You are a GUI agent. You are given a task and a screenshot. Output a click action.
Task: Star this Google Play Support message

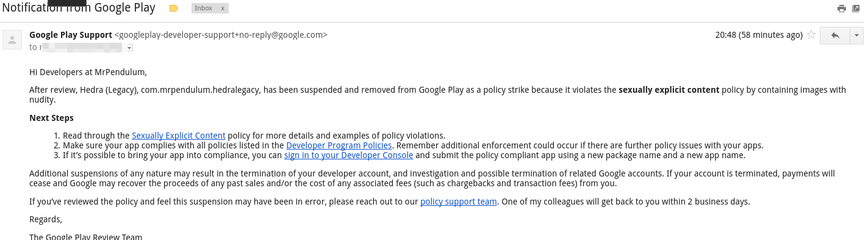(x=811, y=35)
